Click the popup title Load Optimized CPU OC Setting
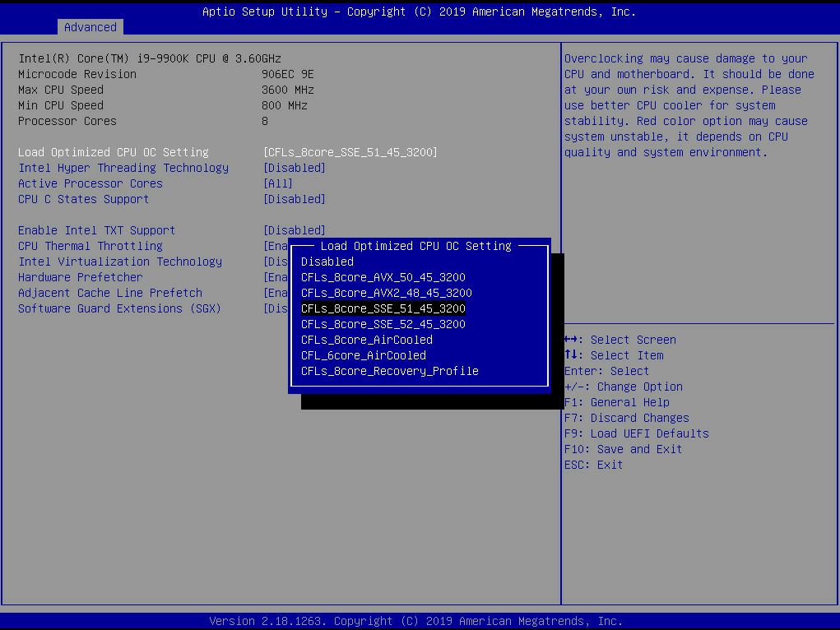The image size is (840, 630). [415, 246]
